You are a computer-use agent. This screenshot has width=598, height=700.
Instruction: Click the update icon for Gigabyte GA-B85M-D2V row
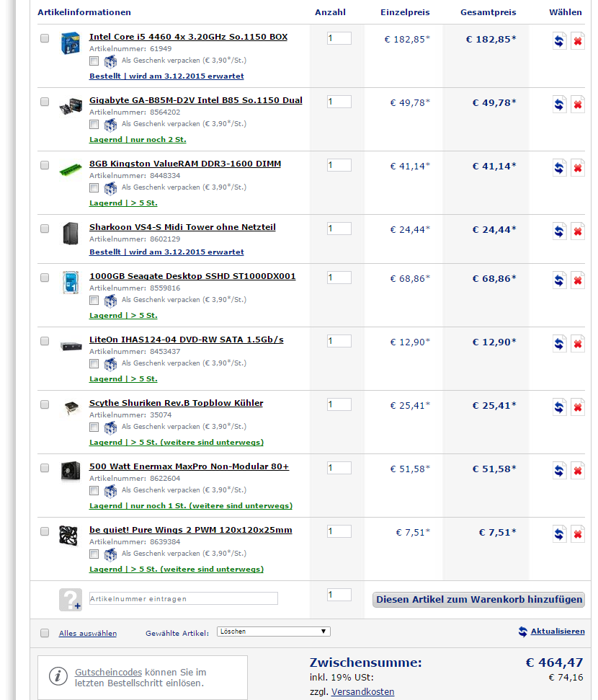559,105
